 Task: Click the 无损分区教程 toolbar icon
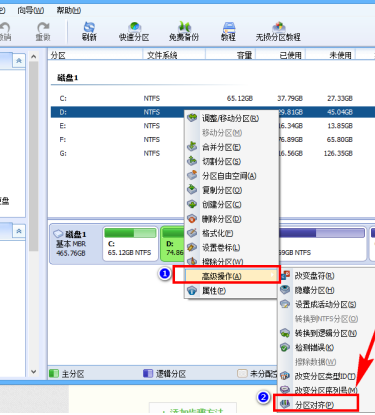(278, 31)
